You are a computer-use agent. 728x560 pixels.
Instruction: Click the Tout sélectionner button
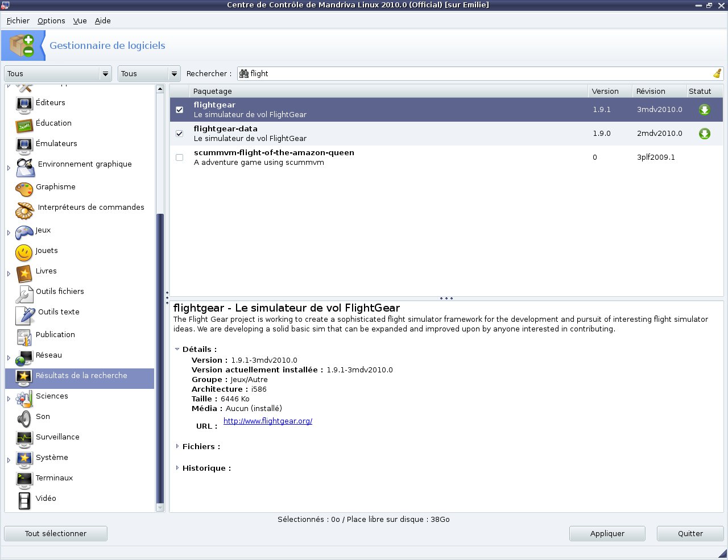click(56, 533)
